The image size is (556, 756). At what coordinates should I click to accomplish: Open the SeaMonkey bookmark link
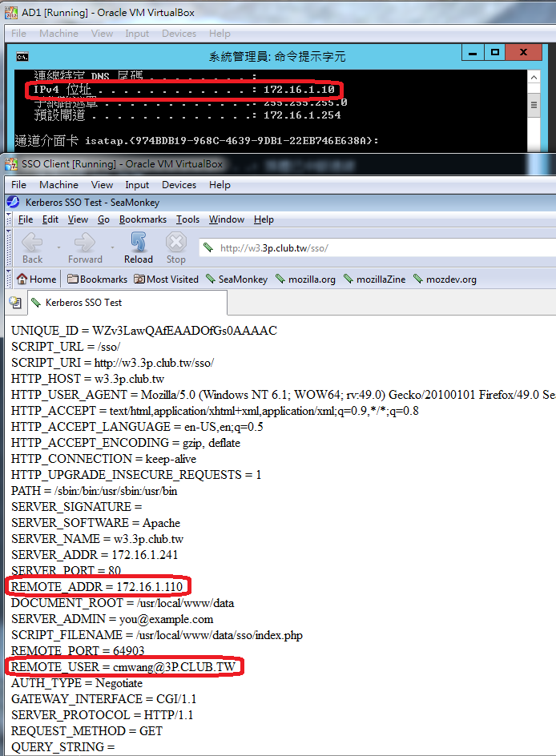point(236,279)
